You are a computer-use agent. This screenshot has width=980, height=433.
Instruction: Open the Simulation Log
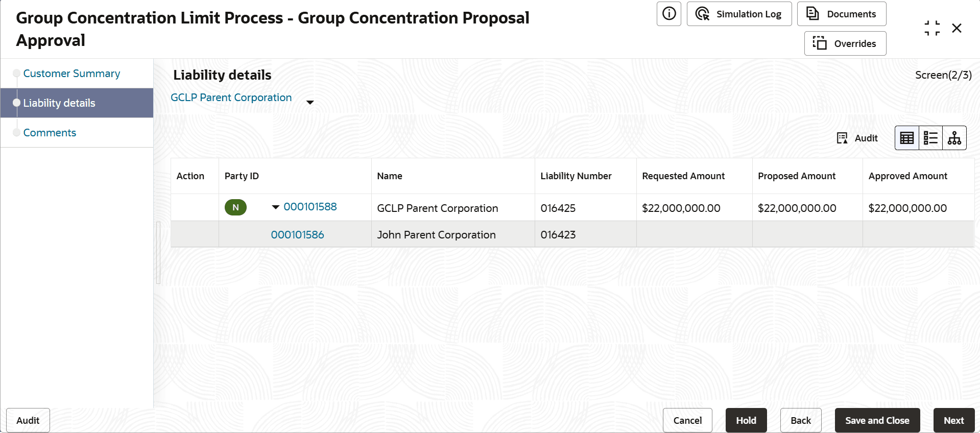tap(739, 14)
